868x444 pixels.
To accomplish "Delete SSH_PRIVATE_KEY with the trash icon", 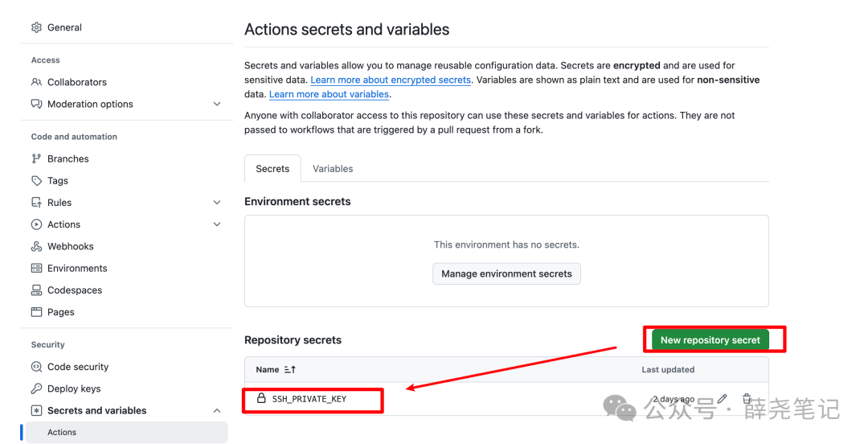I will pos(747,399).
